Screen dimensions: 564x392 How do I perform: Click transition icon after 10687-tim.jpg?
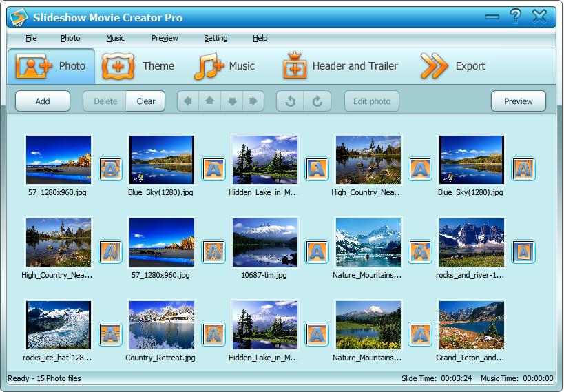(x=317, y=251)
